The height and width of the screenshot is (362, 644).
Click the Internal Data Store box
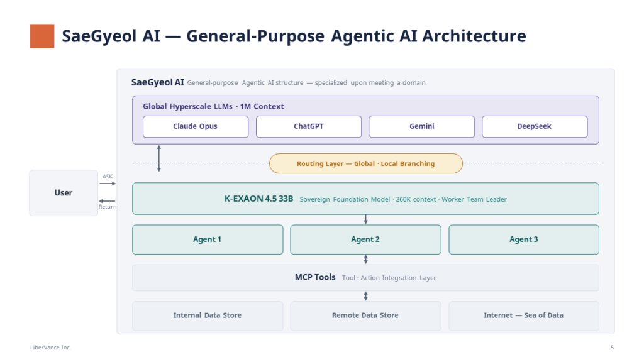(208, 315)
